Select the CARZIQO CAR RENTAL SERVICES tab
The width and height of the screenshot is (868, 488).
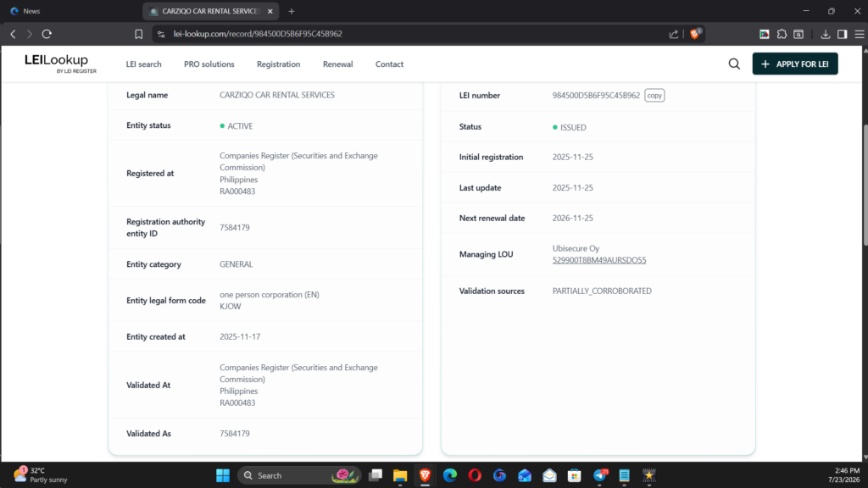pos(210,11)
